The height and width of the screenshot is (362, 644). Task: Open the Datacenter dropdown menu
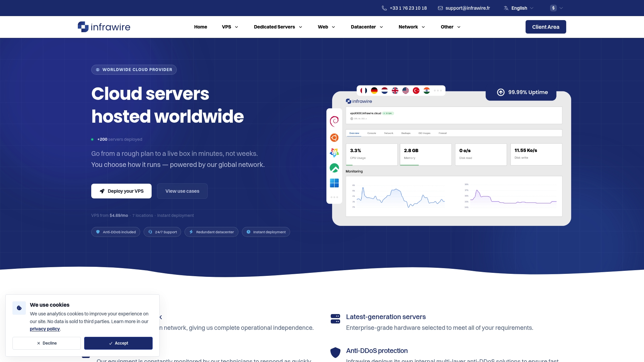(x=367, y=27)
